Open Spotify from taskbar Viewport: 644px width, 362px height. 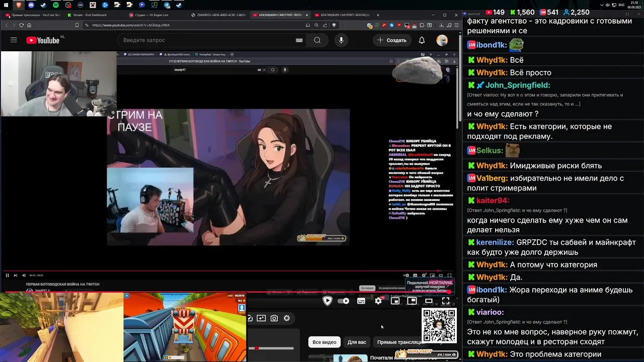pos(55,5)
